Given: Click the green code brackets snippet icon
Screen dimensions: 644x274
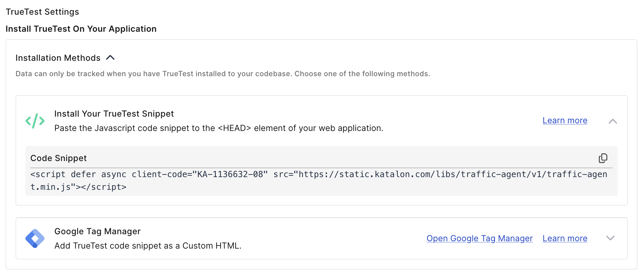Looking at the screenshot, I should [x=35, y=121].
